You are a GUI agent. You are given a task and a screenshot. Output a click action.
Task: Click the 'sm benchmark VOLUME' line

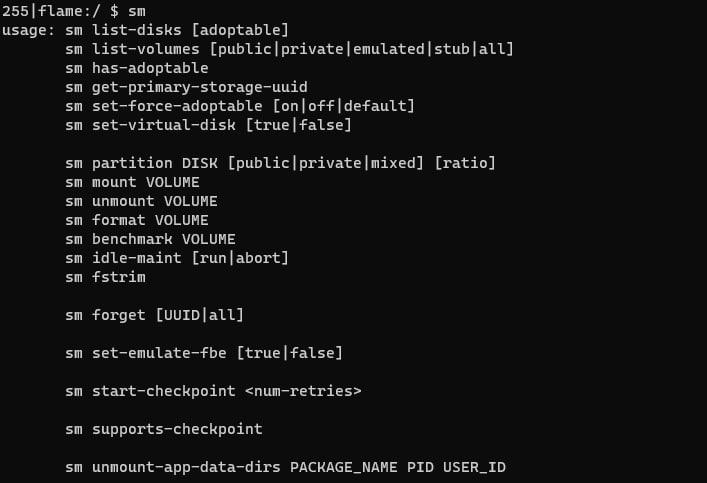pos(150,239)
